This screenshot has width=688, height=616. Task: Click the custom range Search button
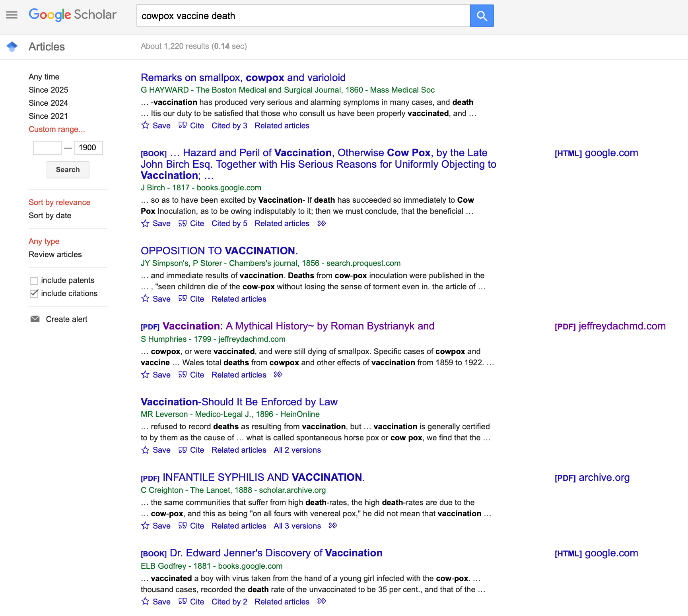click(x=68, y=170)
